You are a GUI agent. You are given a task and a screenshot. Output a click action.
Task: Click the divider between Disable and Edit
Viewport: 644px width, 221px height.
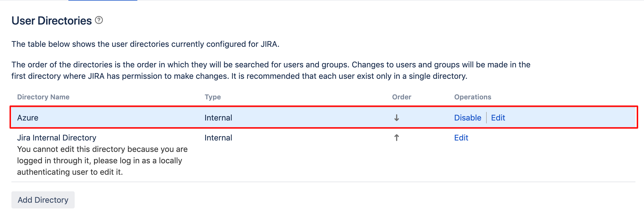coord(486,118)
